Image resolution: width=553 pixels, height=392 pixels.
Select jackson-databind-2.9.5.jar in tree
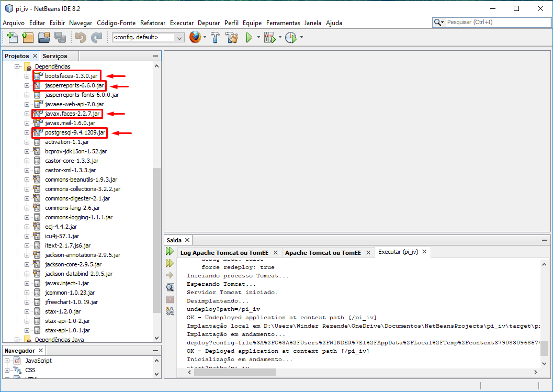coord(78,274)
